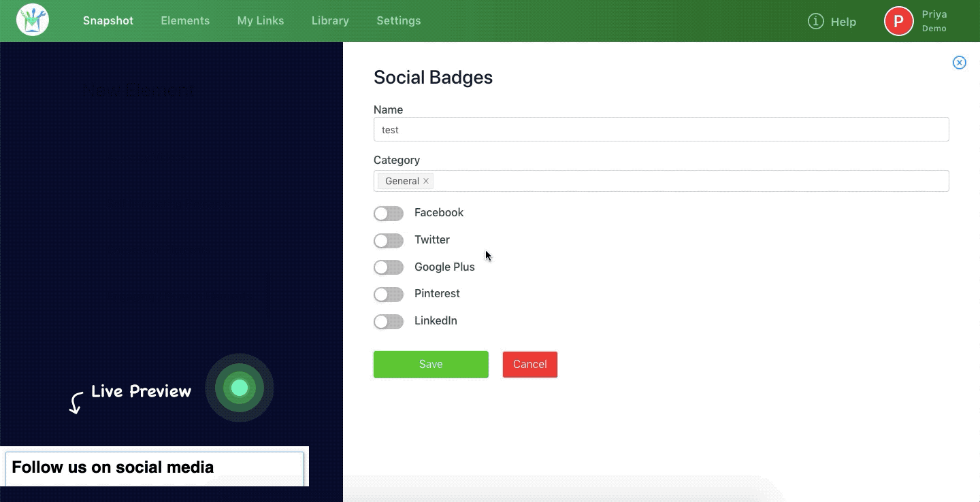This screenshot has height=502, width=980.
Task: Enable the Twitter toggle
Action: pos(389,241)
